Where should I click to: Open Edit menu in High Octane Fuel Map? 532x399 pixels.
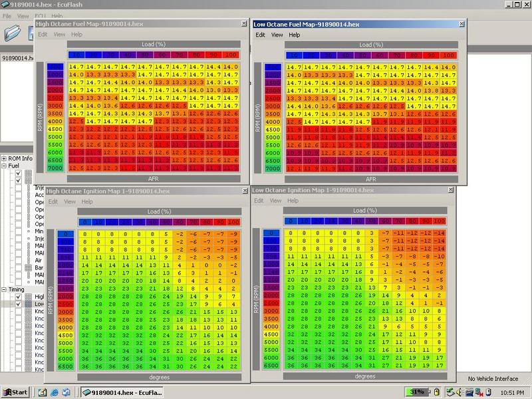coord(43,35)
